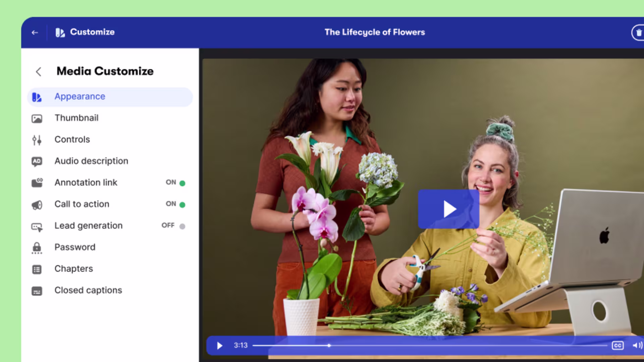Mute video with the volume speaker icon
This screenshot has height=362, width=644.
(x=637, y=345)
